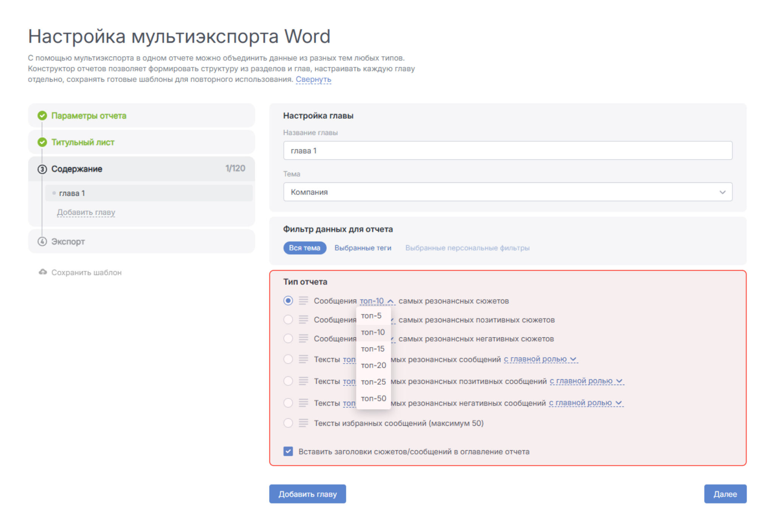Click Сохранить шаблон in sidebar
Viewport: 775px width, 532px height.
tap(86, 272)
